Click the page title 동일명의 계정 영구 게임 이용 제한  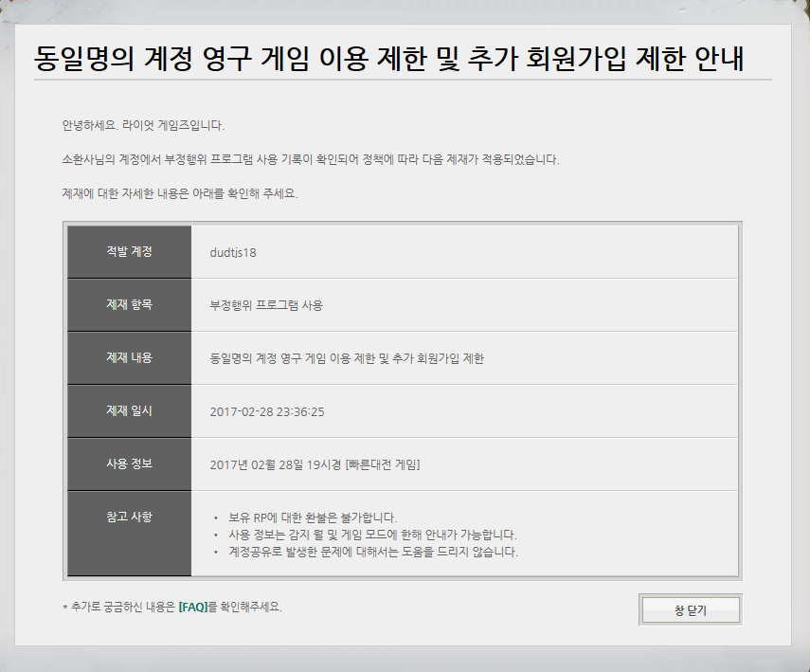(388, 58)
